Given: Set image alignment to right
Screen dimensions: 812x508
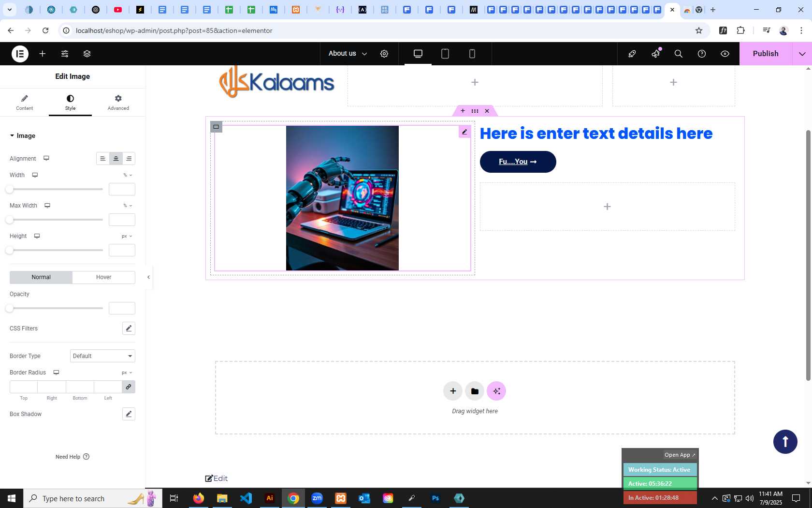Looking at the screenshot, I should [129, 159].
